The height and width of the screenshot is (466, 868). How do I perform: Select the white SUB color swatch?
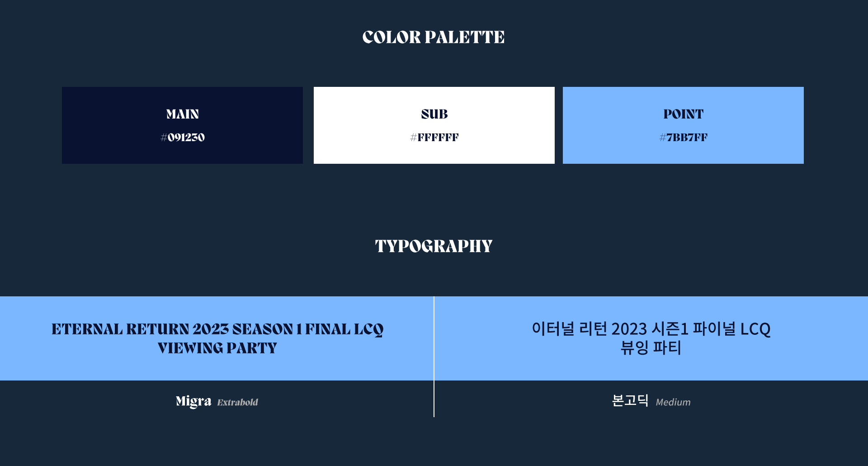coord(434,125)
